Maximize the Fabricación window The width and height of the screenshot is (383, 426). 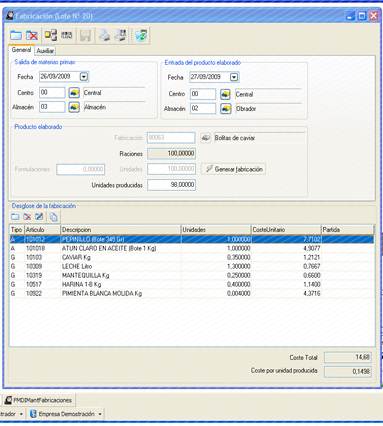pyautogui.click(x=362, y=16)
